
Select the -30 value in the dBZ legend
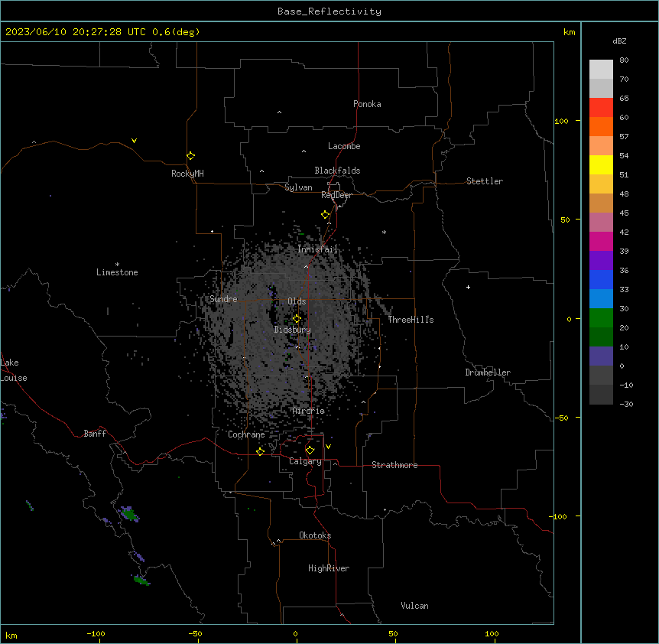pos(626,404)
